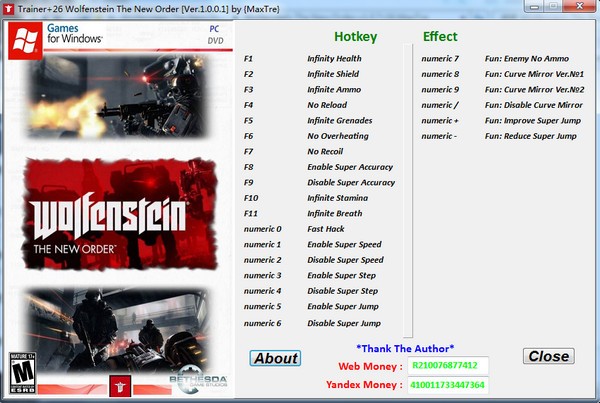The image size is (600, 403).
Task: Click the trainer's Close button
Action: [548, 356]
